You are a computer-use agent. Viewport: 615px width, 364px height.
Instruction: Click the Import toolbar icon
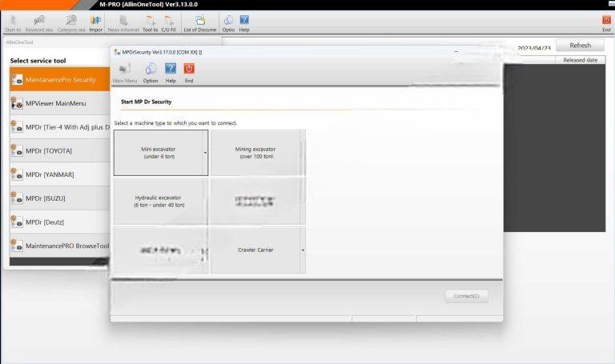[95, 23]
